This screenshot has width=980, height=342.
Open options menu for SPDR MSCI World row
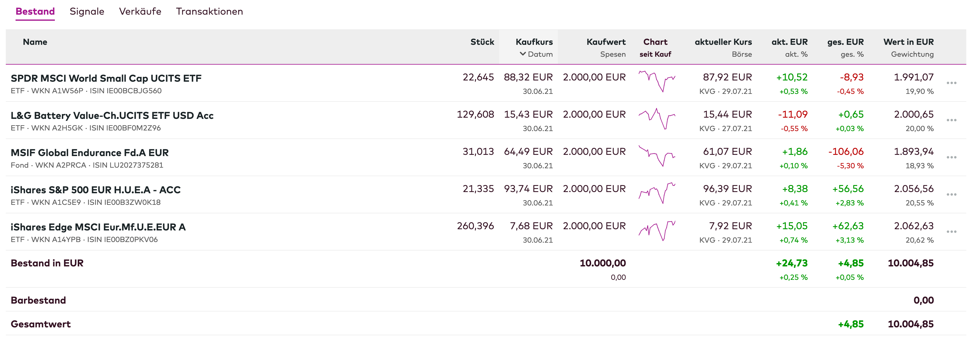[x=951, y=83]
